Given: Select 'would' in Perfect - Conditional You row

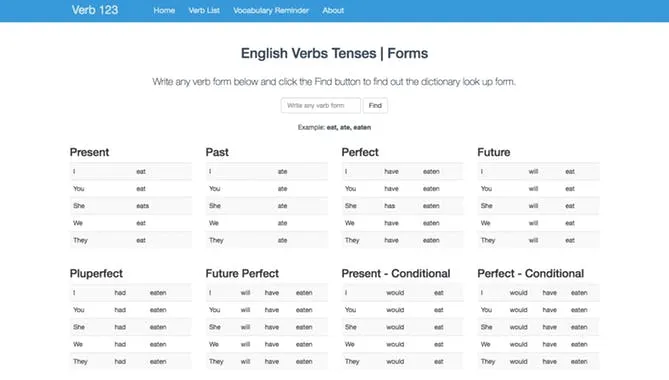Looking at the screenshot, I should click(518, 310).
